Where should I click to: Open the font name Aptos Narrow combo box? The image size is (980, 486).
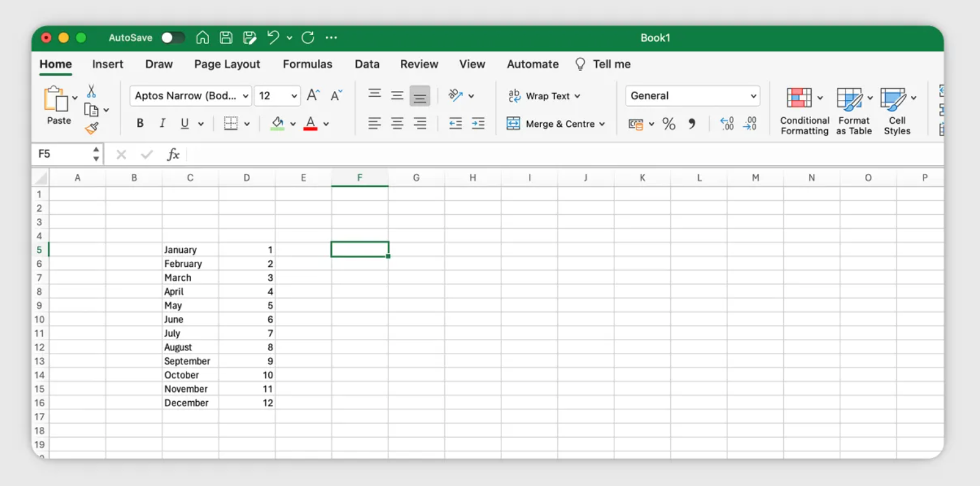click(190, 96)
